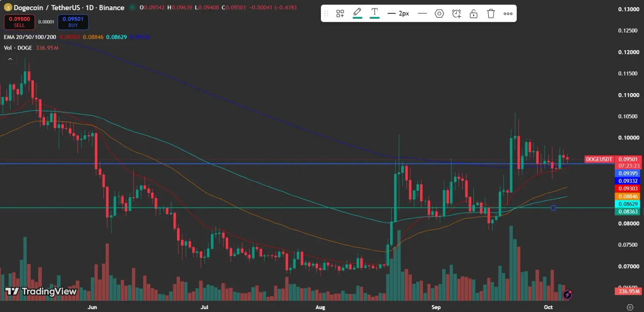This screenshot has width=644, height=312.
Task: Change text color with T tool
Action: [374, 13]
